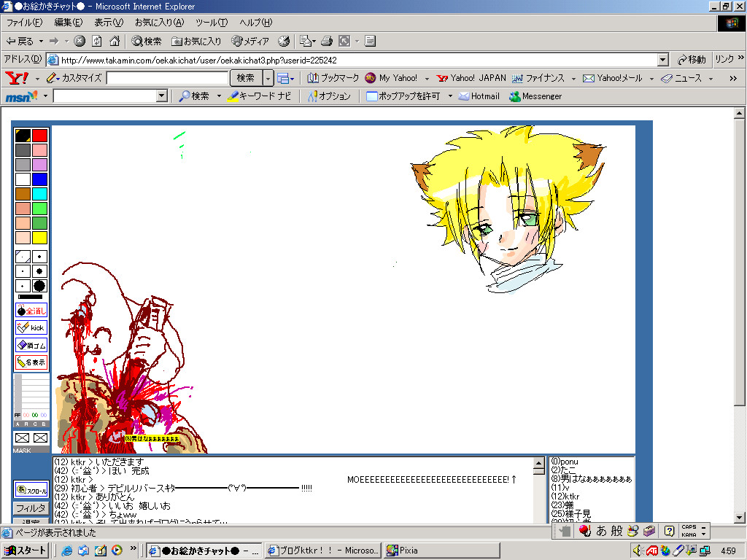Screen dimensions: 747x560
Task: Select the blue color swatch
Action: pyautogui.click(x=39, y=179)
